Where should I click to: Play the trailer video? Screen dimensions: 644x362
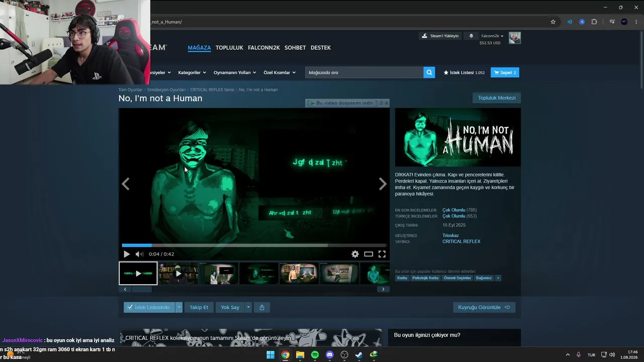pyautogui.click(x=126, y=254)
